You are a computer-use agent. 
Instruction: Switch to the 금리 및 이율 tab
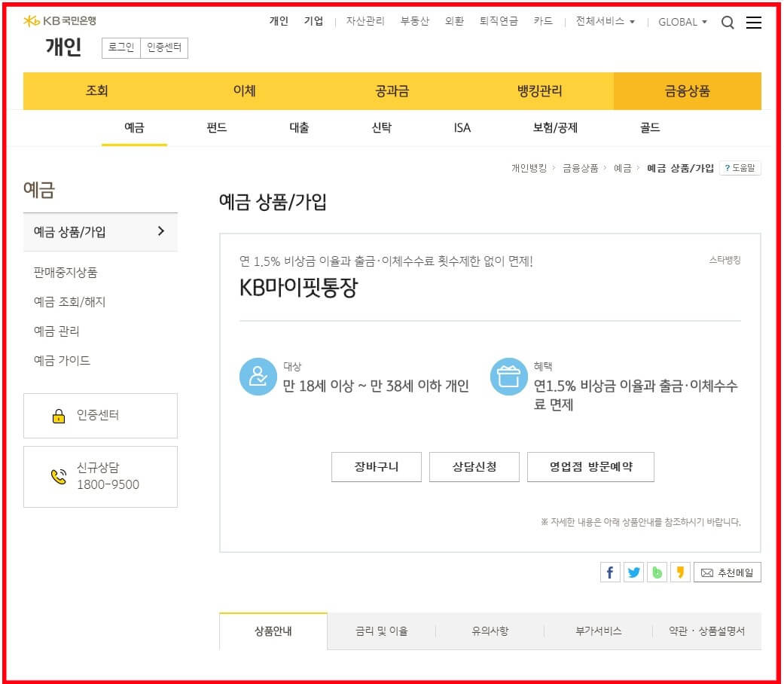click(380, 633)
